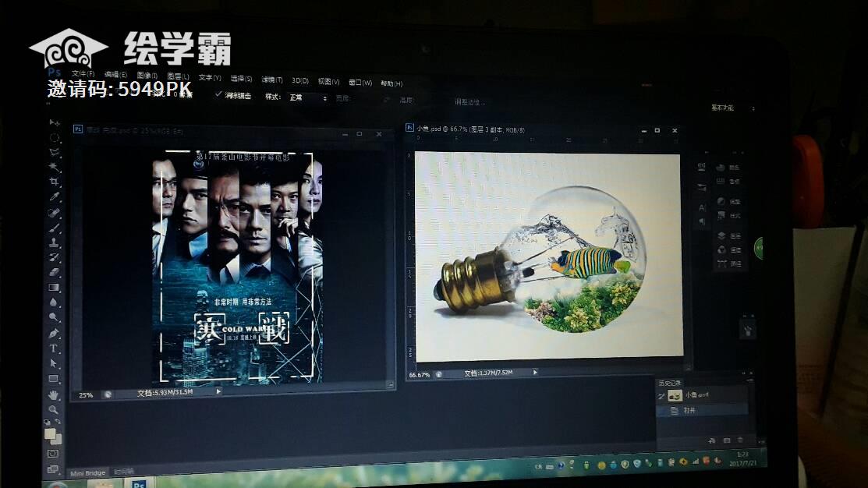Open the 滤镜(T) menu
This screenshot has height=488, width=868.
point(272,80)
